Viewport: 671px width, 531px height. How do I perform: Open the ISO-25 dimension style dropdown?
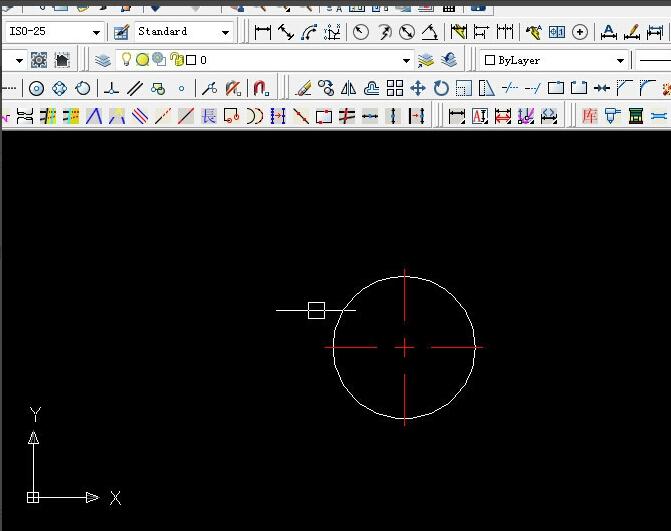(96, 32)
